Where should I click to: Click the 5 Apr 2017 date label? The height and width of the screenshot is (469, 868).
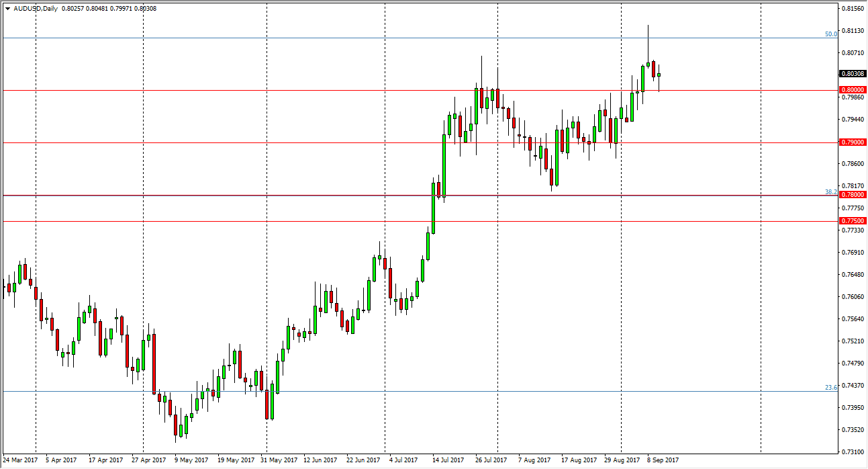click(62, 460)
